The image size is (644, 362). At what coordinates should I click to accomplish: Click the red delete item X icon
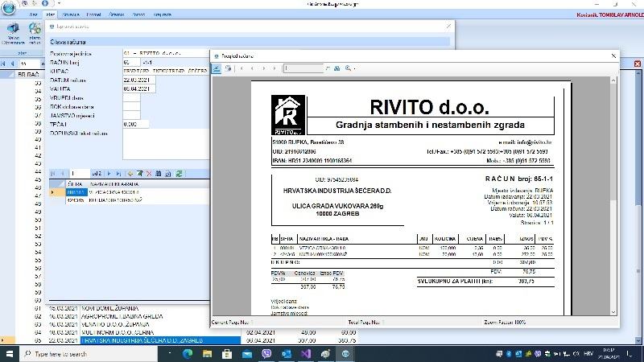click(x=149, y=174)
